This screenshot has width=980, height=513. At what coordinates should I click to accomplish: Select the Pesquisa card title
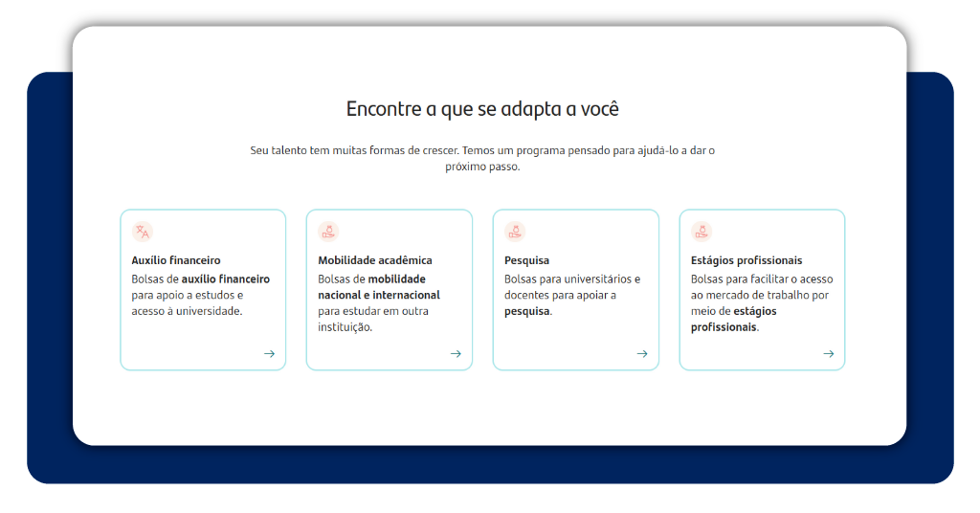click(527, 260)
